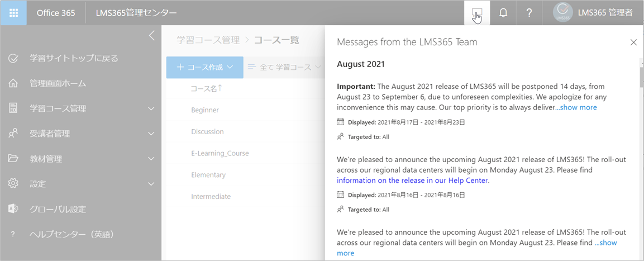The width and height of the screenshot is (644, 261).
Task: Click the messages icon in the header
Action: (477, 13)
